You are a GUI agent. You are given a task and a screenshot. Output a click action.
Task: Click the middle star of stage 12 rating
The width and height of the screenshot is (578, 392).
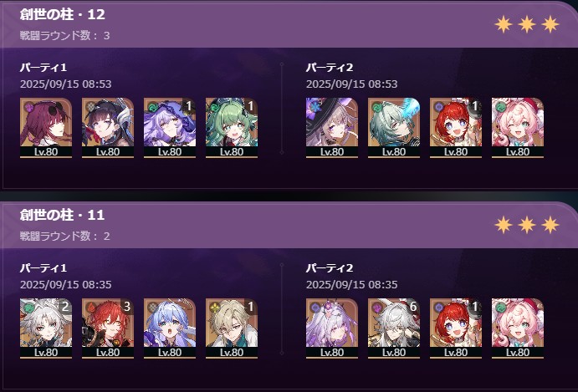pyautogui.click(x=527, y=25)
